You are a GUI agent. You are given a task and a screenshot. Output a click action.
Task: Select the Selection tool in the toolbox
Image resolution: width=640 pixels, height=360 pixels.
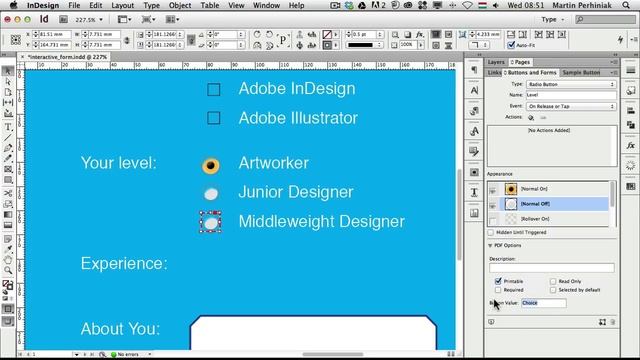[8, 71]
